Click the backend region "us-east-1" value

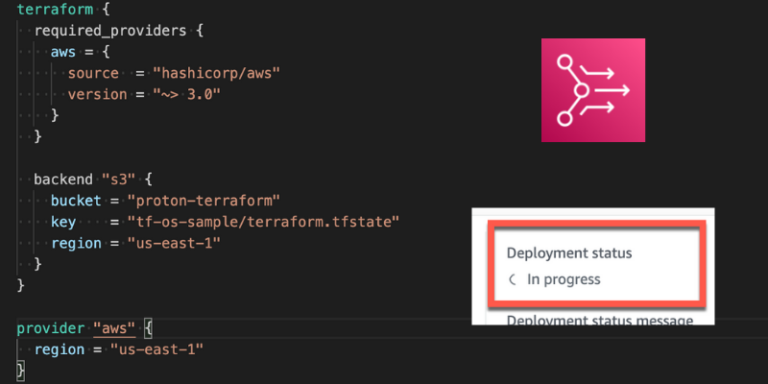pyautogui.click(x=174, y=243)
